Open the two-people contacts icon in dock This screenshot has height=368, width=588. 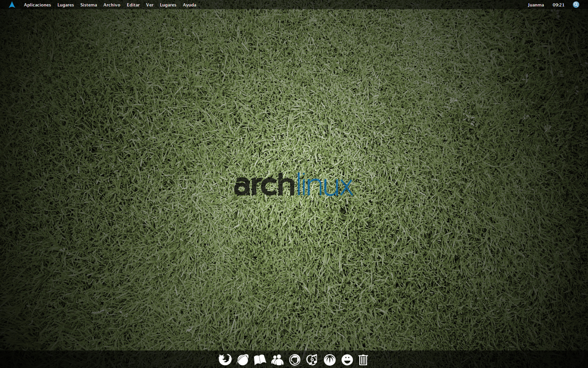(x=277, y=360)
